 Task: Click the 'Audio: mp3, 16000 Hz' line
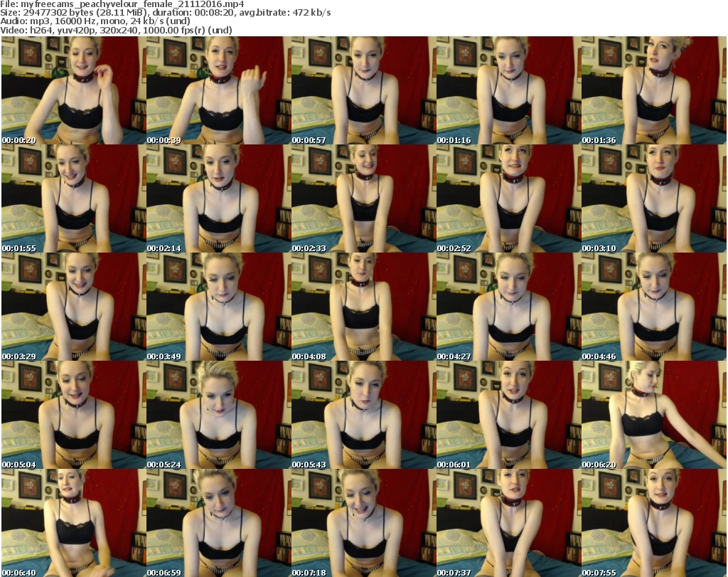point(95,21)
